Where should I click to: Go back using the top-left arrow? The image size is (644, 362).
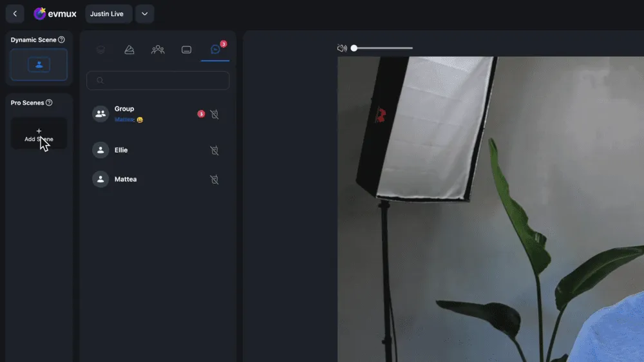pyautogui.click(x=15, y=14)
